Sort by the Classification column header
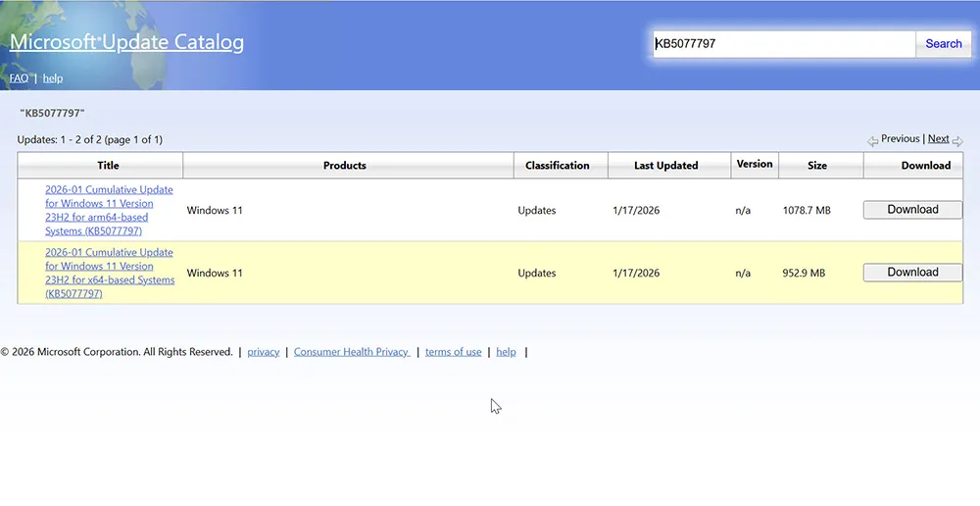The height and width of the screenshot is (506, 980). 557,165
